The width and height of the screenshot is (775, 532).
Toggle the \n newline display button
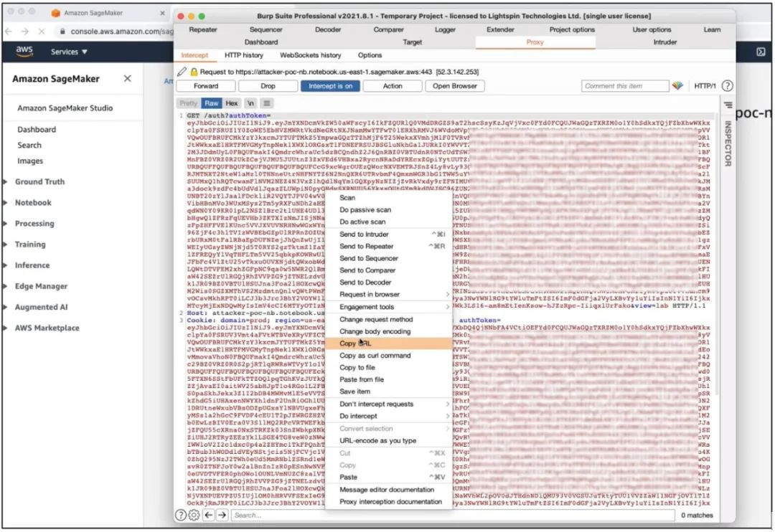(250, 103)
